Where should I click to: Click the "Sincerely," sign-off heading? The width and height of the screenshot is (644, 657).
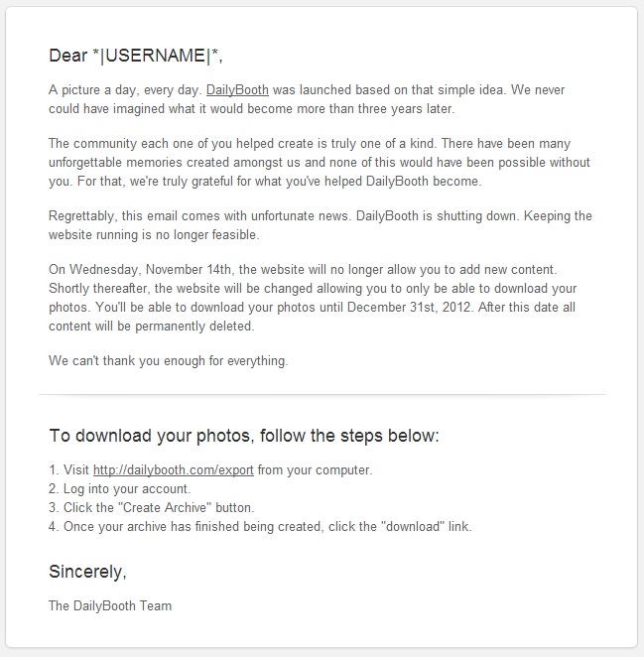coord(87,571)
